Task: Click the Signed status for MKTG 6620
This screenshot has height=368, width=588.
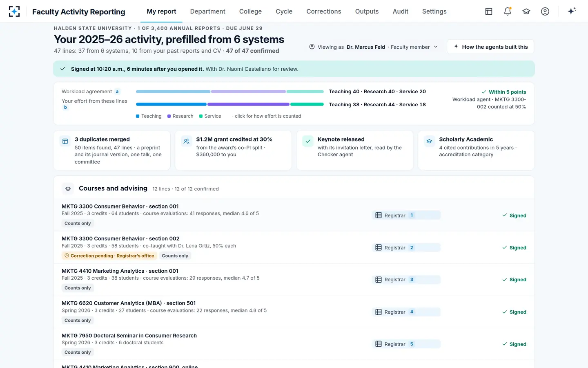Action: click(514, 312)
